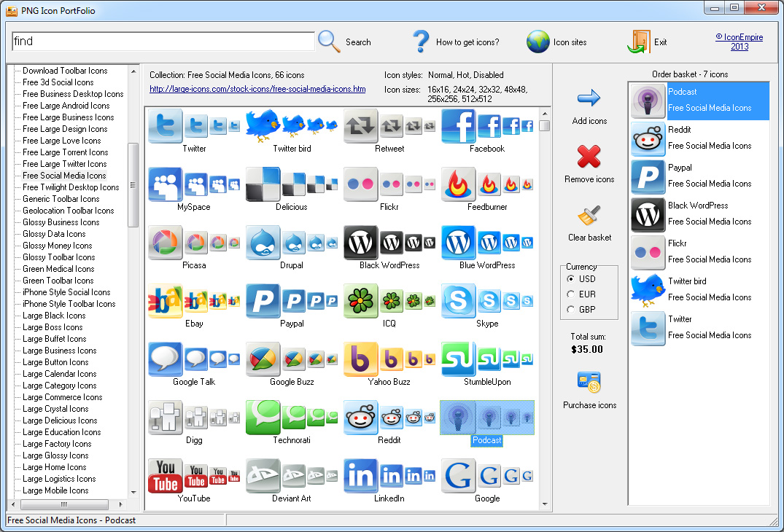784x532 pixels.
Task: Clear basket with the broom icon
Action: tap(589, 216)
